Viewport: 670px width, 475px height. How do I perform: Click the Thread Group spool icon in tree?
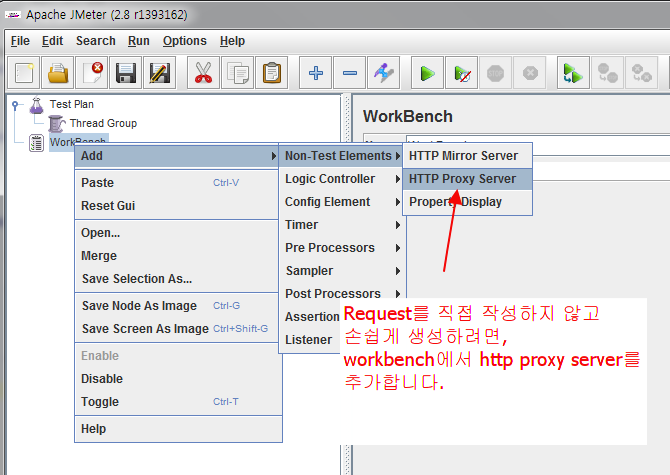pos(56,123)
